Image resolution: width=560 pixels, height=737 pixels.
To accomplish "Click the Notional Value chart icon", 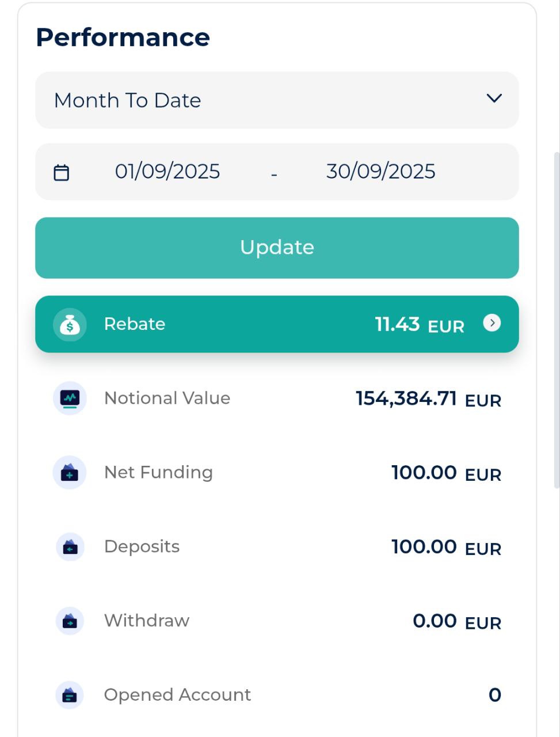I will tap(70, 398).
